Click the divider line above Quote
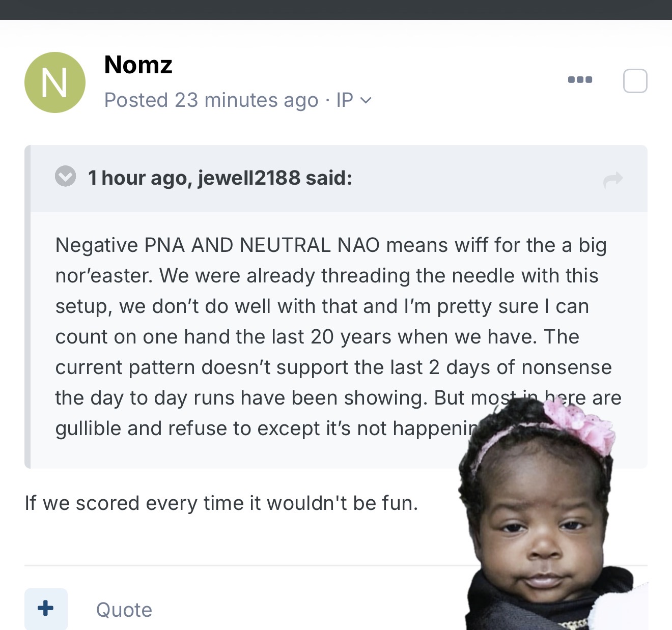This screenshot has height=630, width=672. coord(239,565)
